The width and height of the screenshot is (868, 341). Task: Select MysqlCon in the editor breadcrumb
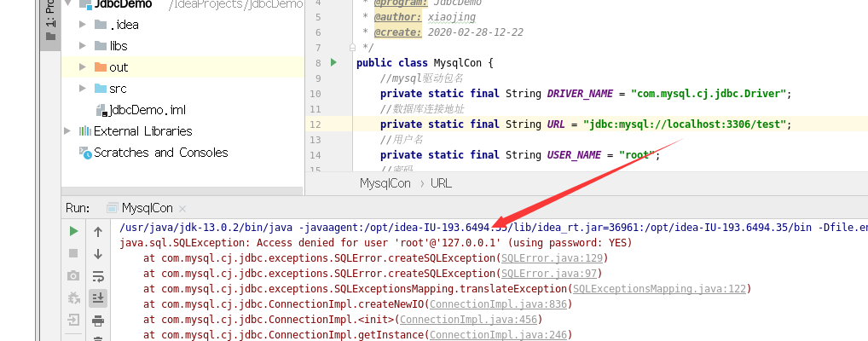coord(385,183)
